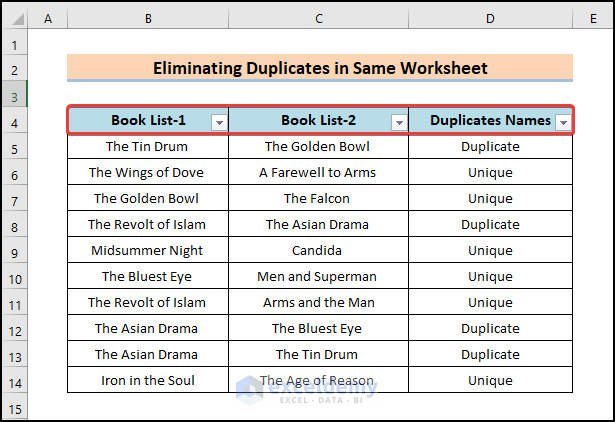Select row 9 header
The height and width of the screenshot is (422, 615).
pyautogui.click(x=14, y=251)
